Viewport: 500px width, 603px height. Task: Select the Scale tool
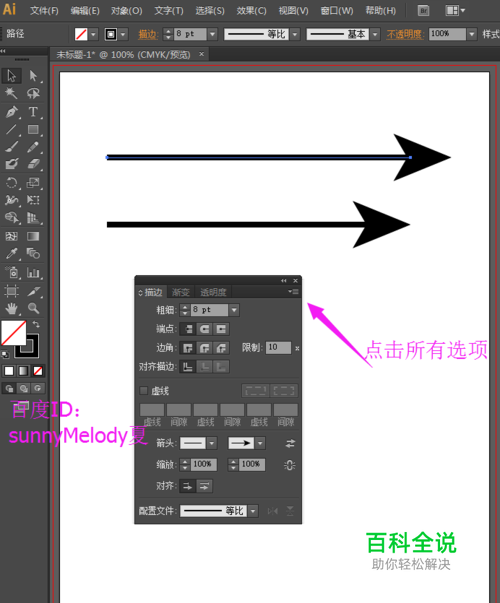(33, 183)
